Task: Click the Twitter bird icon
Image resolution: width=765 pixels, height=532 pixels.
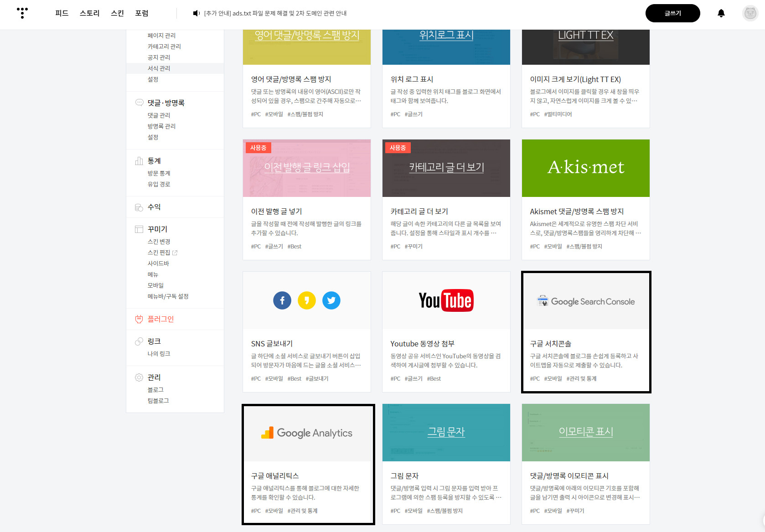Action: pyautogui.click(x=331, y=300)
